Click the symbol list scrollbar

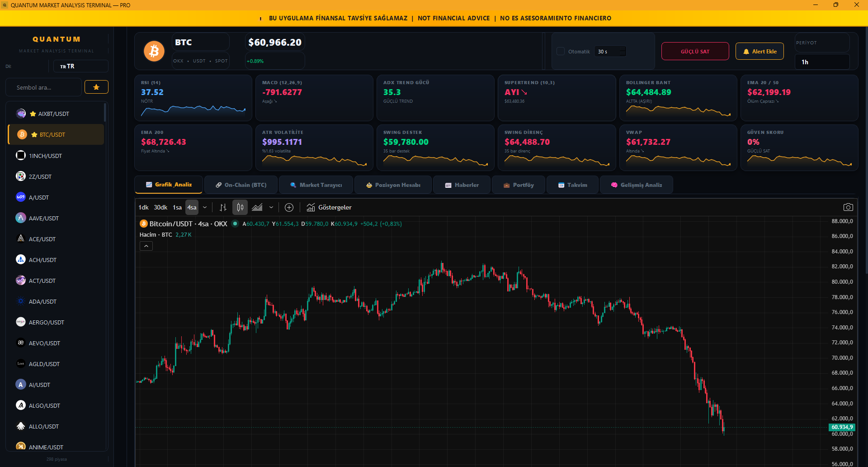tap(105, 113)
